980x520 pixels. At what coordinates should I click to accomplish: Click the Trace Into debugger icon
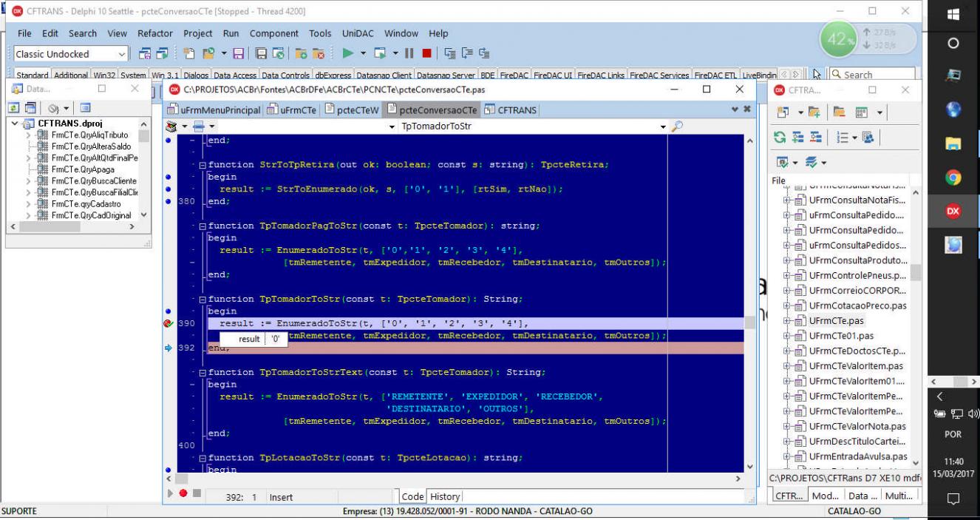(449, 53)
